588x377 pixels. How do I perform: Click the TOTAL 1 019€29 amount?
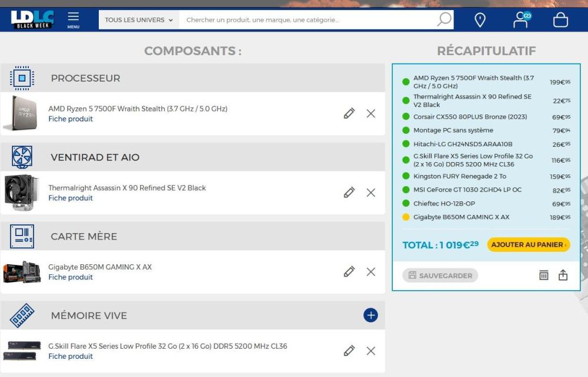click(440, 245)
